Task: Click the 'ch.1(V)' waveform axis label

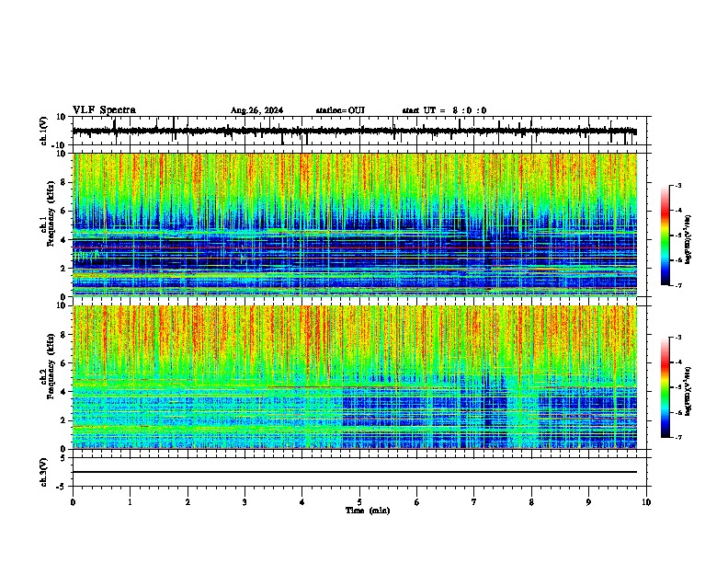Action: tap(44, 131)
